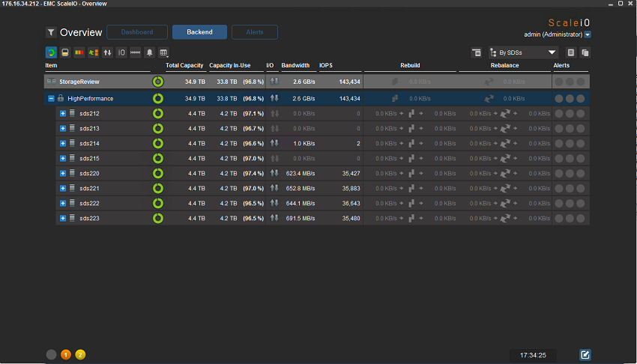637x364 pixels.
Task: Click the filter funnel icon beside Overview
Action: (x=51, y=32)
